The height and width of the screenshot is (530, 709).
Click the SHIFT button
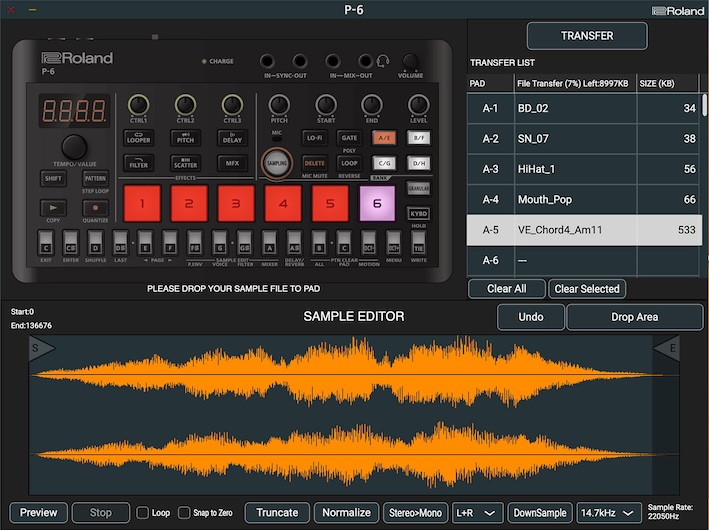click(x=53, y=178)
